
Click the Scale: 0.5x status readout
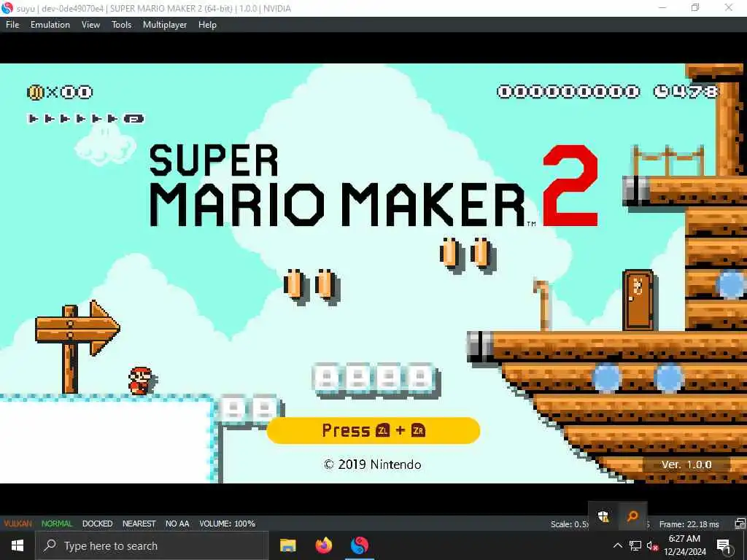(x=570, y=524)
